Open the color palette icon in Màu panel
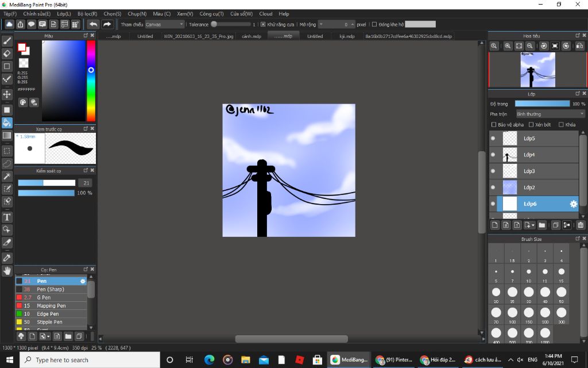Image resolution: width=588 pixels, height=368 pixels. 23,102
